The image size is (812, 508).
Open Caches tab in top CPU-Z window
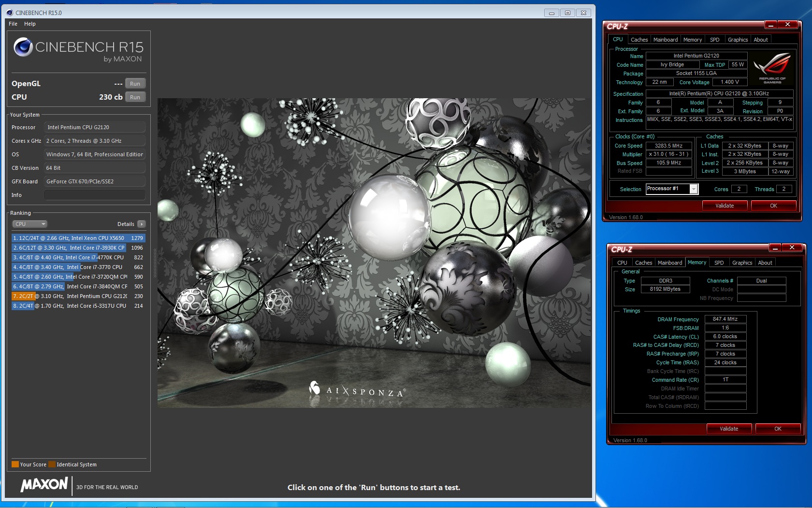[639, 40]
